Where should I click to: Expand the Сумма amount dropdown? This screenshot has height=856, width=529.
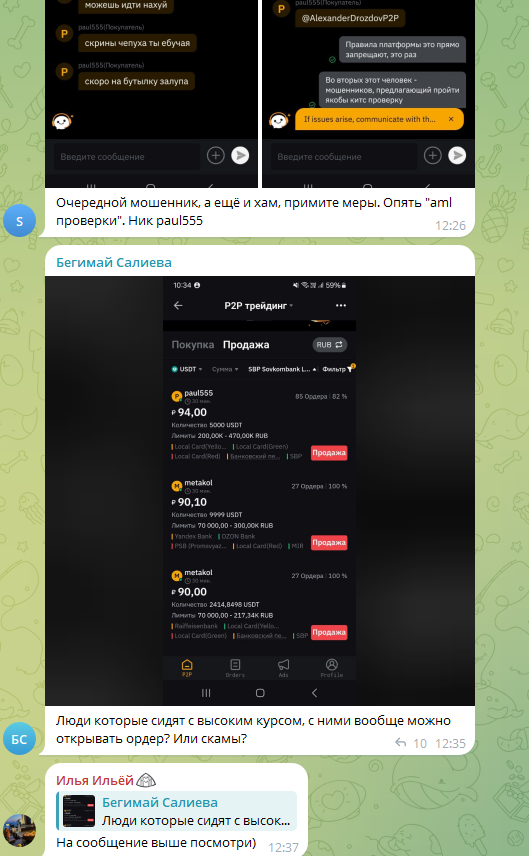(x=225, y=369)
